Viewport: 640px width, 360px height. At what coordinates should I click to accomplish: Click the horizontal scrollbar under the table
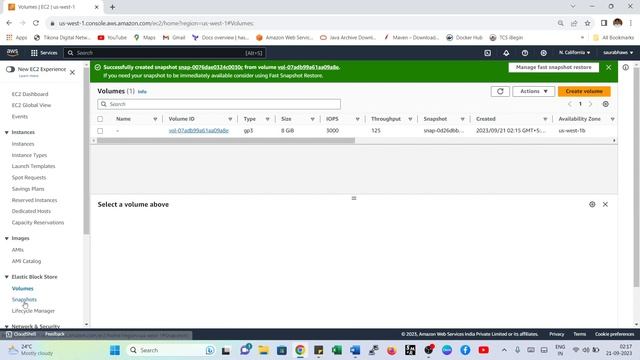coord(226,140)
